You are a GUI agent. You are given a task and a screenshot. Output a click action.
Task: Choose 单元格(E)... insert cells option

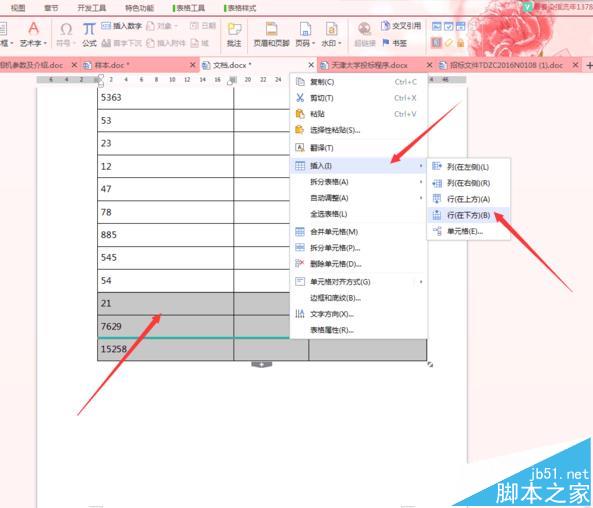click(x=469, y=231)
